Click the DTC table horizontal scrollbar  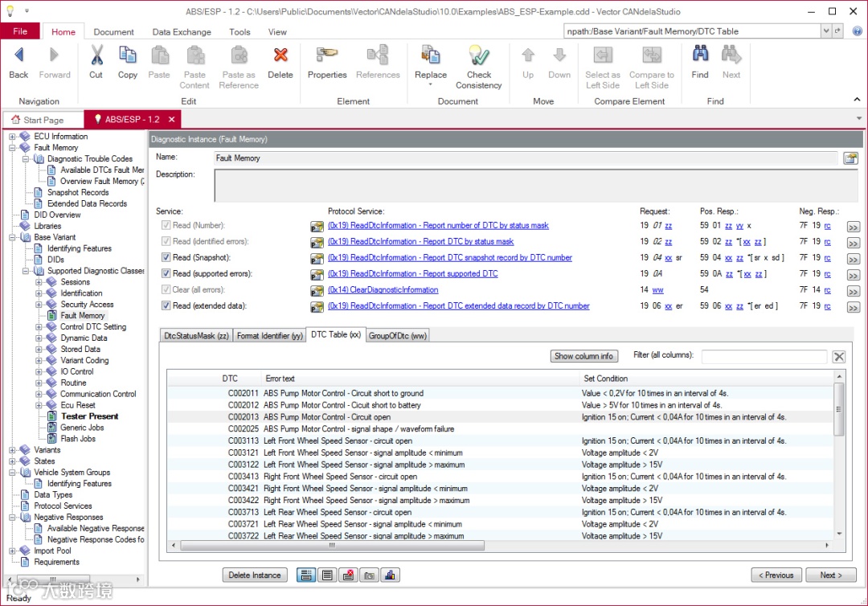coord(332,546)
